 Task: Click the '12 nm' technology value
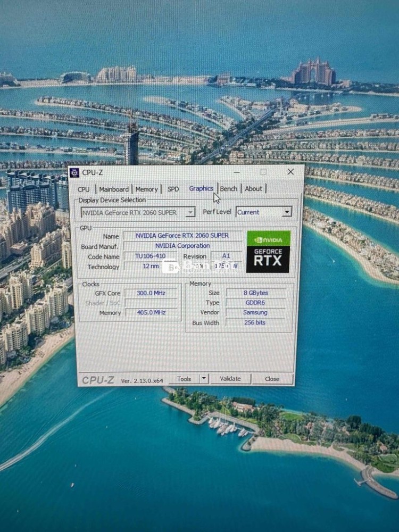(151, 266)
